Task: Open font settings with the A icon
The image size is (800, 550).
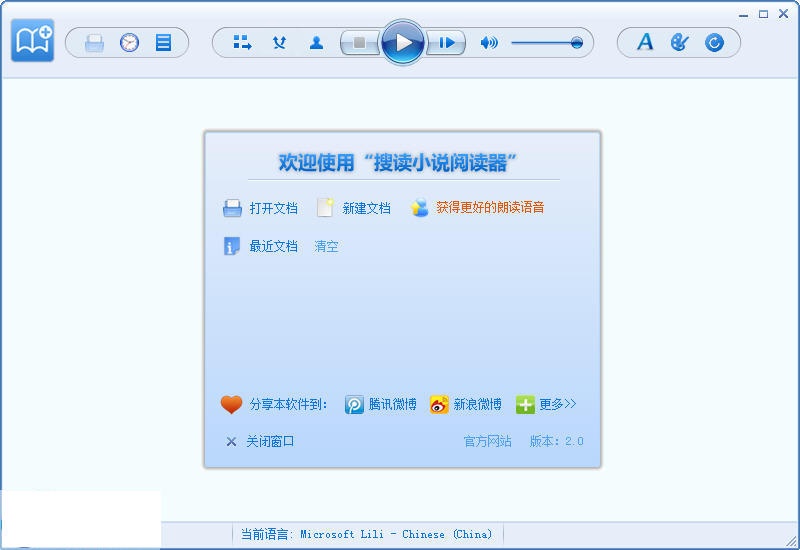Action: point(645,42)
